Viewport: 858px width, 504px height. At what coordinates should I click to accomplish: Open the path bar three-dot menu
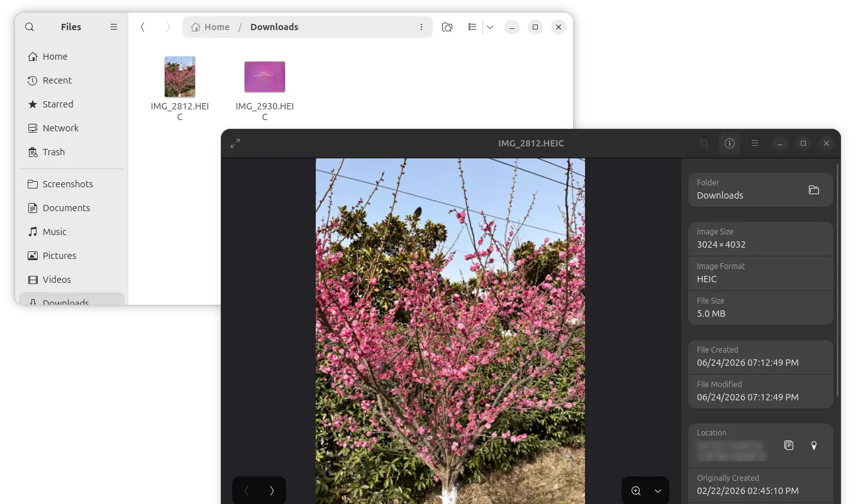click(421, 27)
